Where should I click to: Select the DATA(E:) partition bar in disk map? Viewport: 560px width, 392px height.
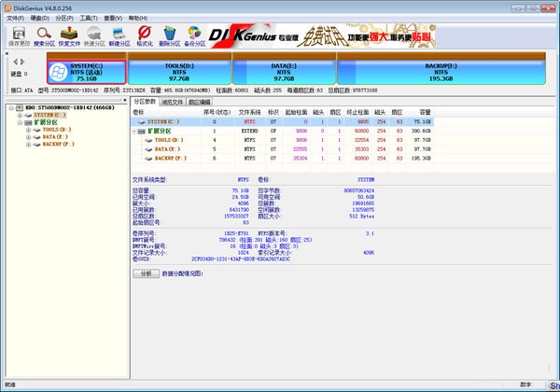[x=285, y=73]
